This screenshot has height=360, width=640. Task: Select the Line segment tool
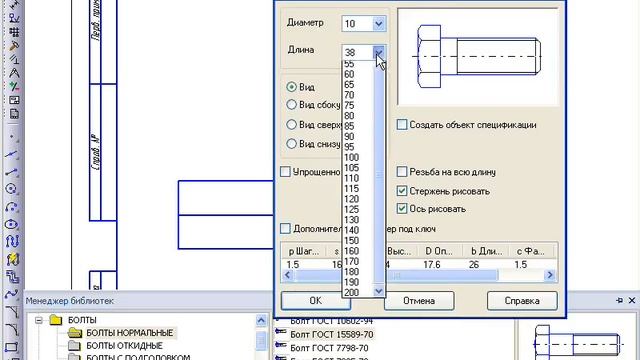(12, 172)
